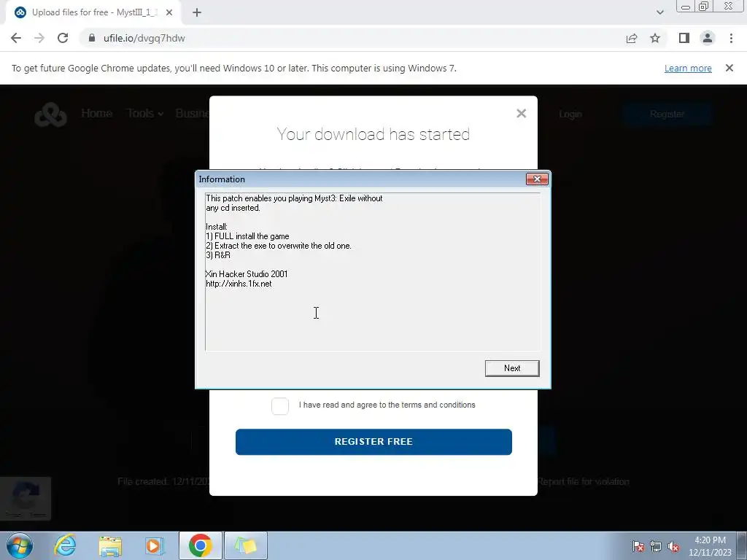Open the volume tray icon

click(673, 547)
